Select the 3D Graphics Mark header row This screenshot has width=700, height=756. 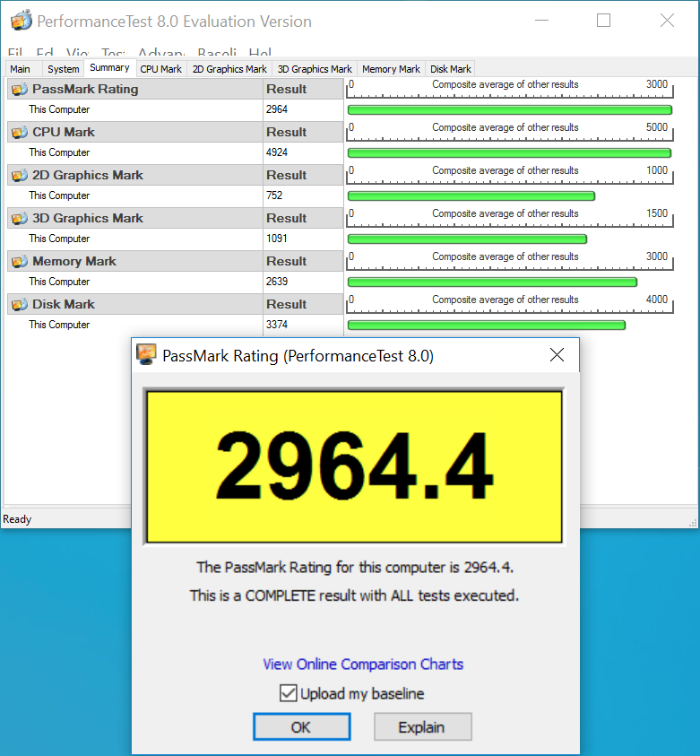[x=175, y=218]
